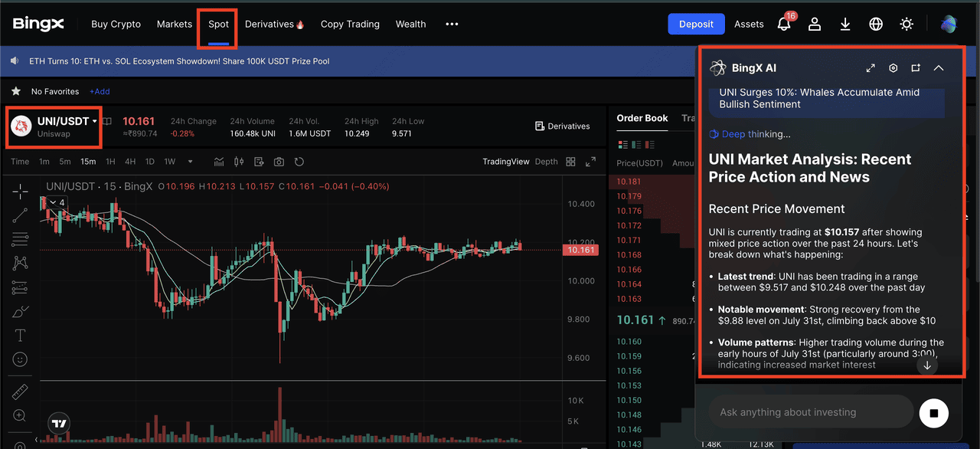This screenshot has height=449, width=980.
Task: Select the 15m chart interval
Action: click(x=88, y=162)
